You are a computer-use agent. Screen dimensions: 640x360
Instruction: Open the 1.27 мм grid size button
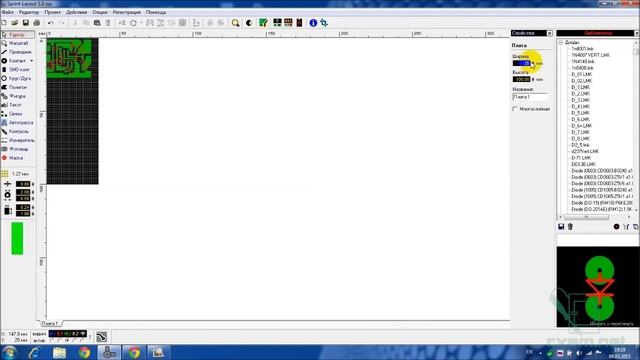[x=16, y=174]
